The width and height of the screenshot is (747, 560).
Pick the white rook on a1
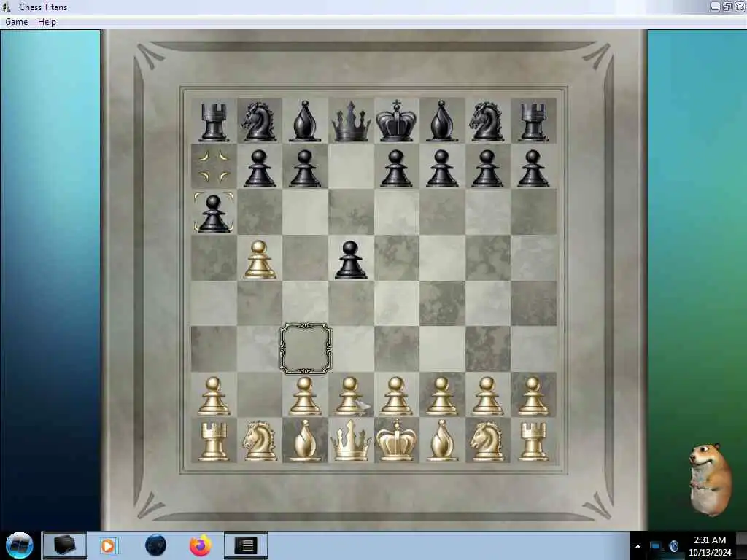point(214,441)
